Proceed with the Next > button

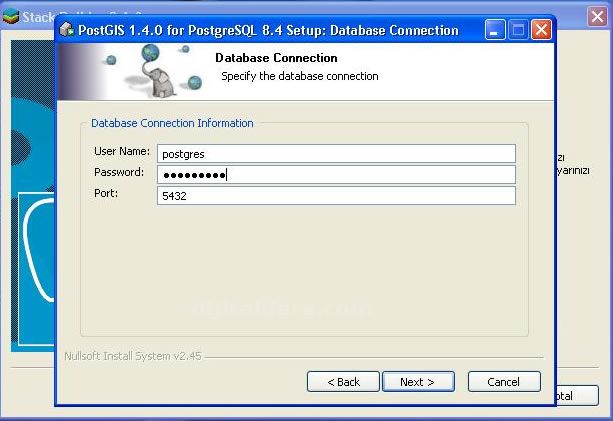418,382
